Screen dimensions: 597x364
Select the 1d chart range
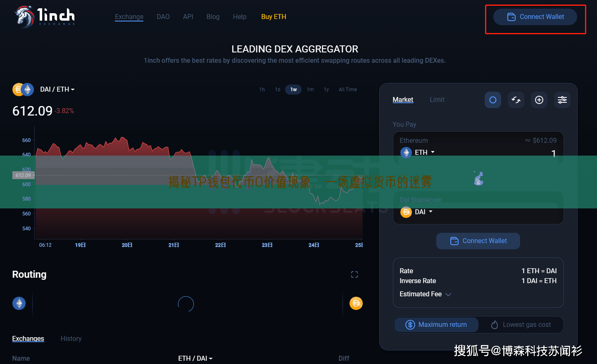278,90
